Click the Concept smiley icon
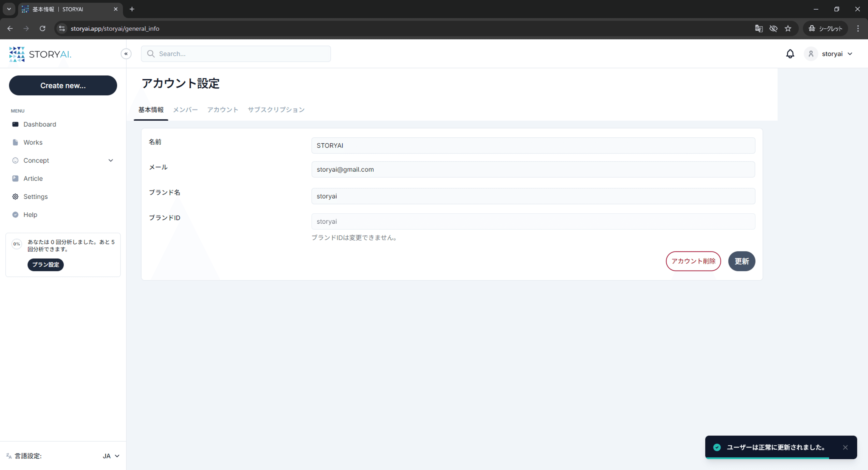Image resolution: width=868 pixels, height=470 pixels. coord(16,160)
